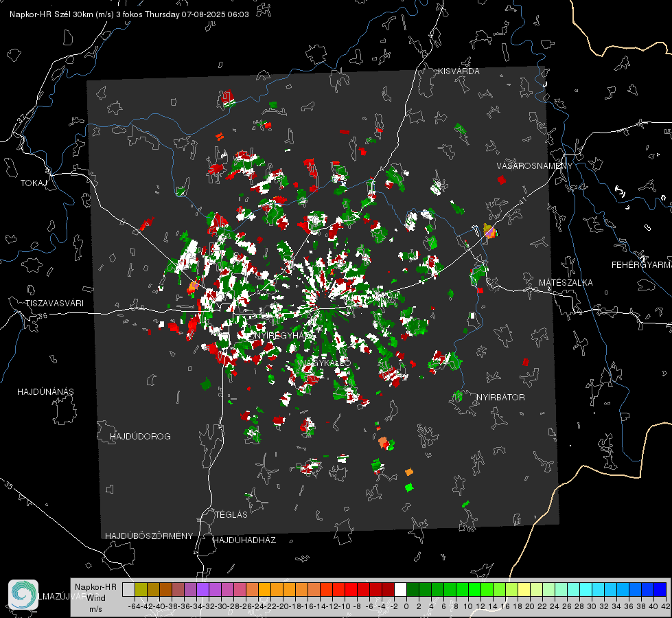Image resolution: width=672 pixels, height=618 pixels.
Task: Select the title text 'Napkor-HR Szél 30km'
Action: click(x=54, y=14)
